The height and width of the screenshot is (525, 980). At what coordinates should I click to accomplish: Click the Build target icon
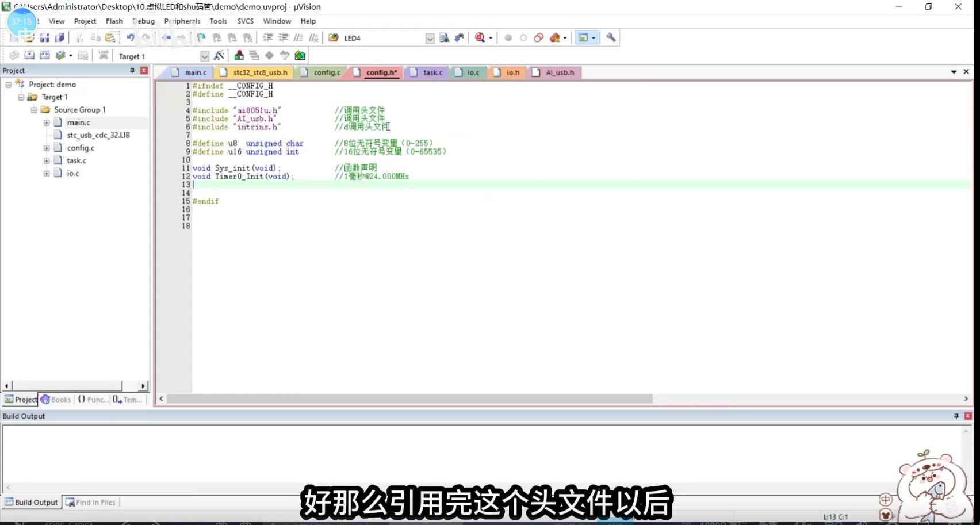29,55
